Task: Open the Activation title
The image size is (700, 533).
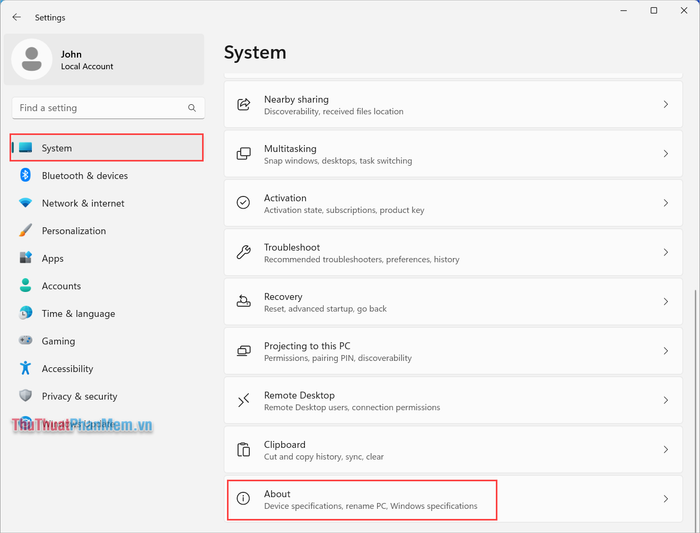Action: pyautogui.click(x=285, y=198)
